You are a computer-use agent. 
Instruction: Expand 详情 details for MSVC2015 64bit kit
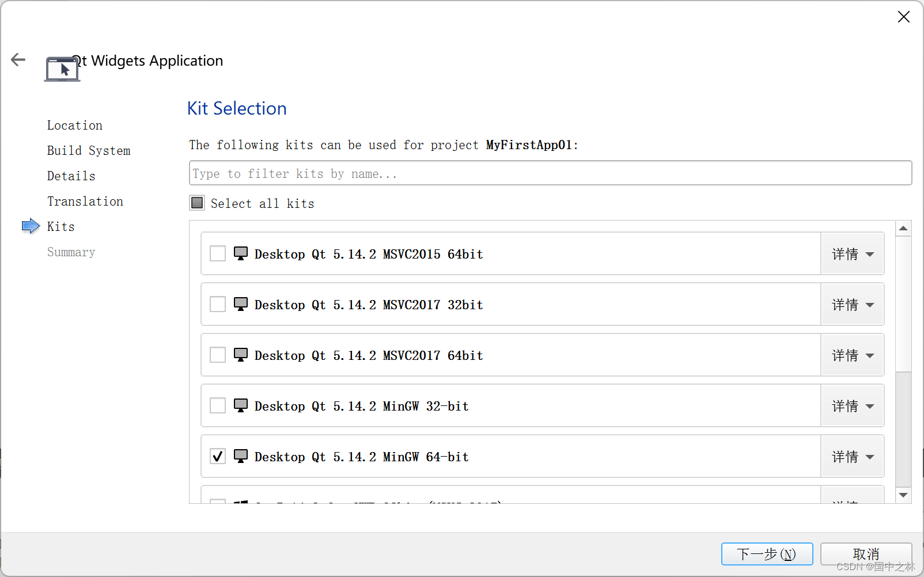pyautogui.click(x=853, y=254)
